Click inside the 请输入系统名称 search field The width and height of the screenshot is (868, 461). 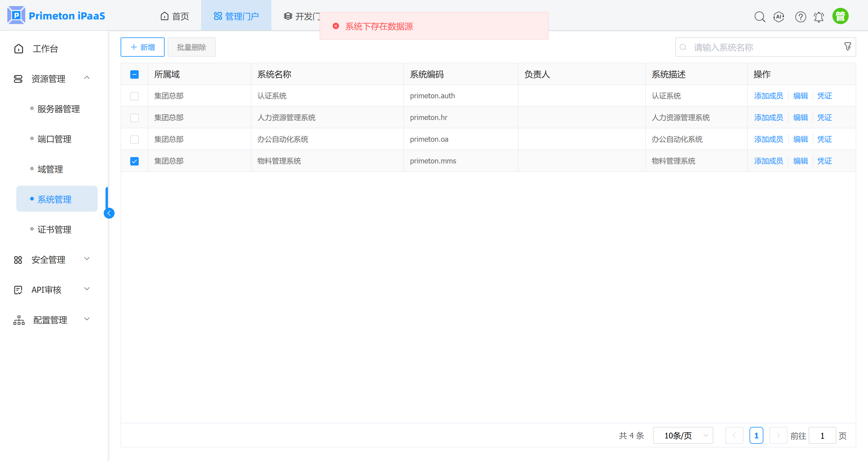click(741, 47)
